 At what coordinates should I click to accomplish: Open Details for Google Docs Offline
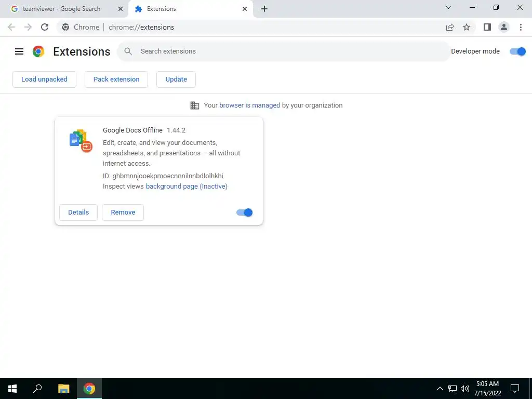pos(78,212)
